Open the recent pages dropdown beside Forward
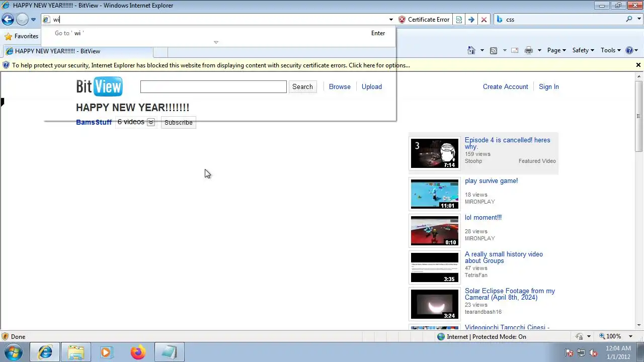The height and width of the screenshot is (362, 644). tap(33, 20)
